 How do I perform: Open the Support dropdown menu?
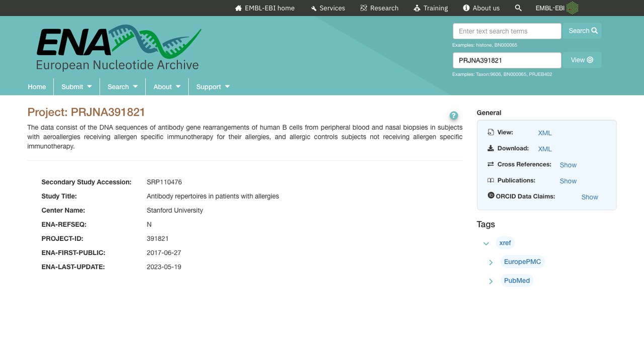(213, 86)
